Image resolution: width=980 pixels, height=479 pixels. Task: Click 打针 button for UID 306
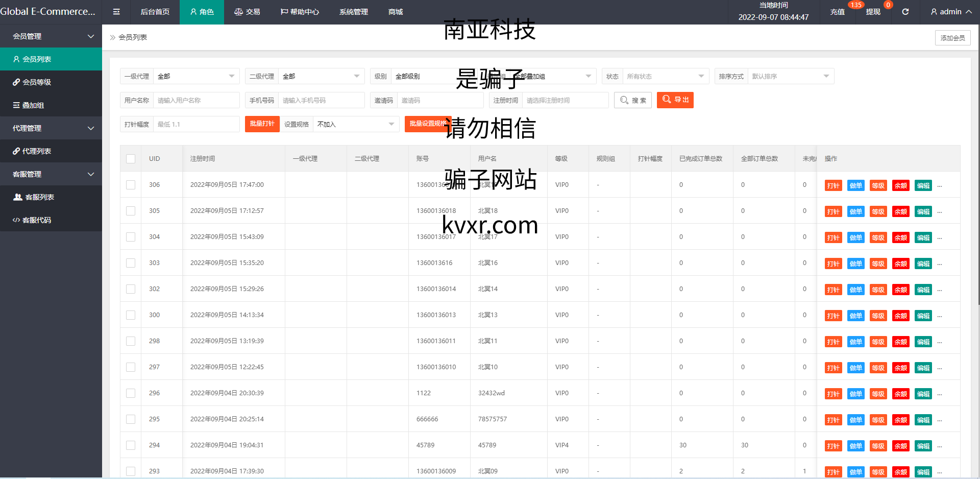833,186
